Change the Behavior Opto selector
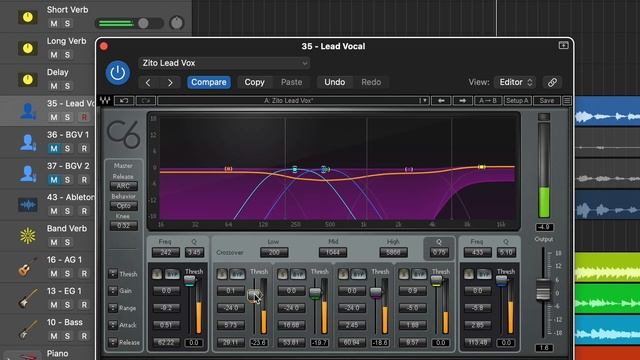 (123, 206)
